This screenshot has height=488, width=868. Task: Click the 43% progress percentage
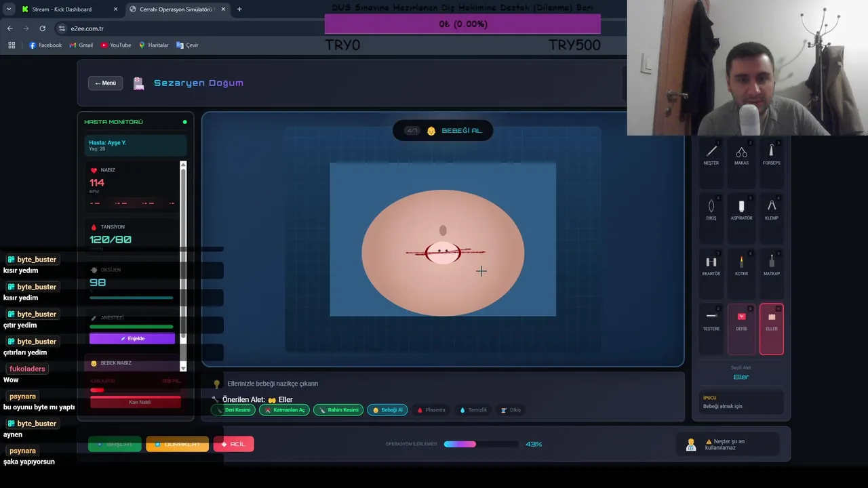[x=534, y=444]
